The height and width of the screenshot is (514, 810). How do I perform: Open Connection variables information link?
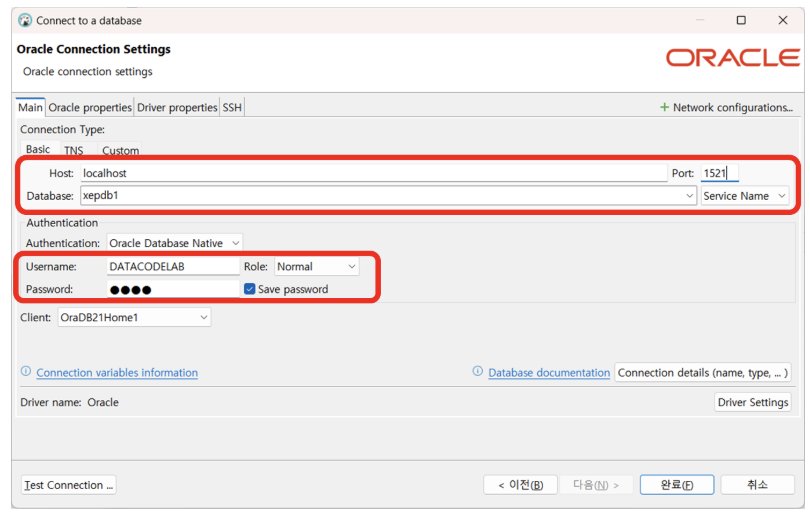pos(117,373)
